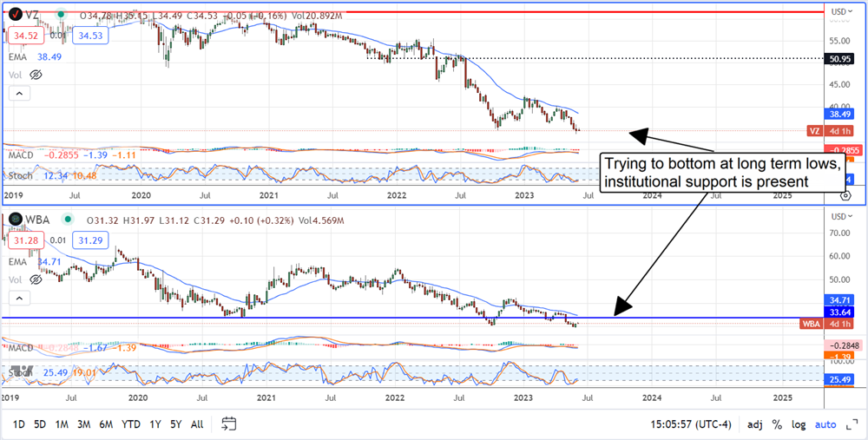The height and width of the screenshot is (440, 868).
Task: Select the YTD time range
Action: [132, 424]
